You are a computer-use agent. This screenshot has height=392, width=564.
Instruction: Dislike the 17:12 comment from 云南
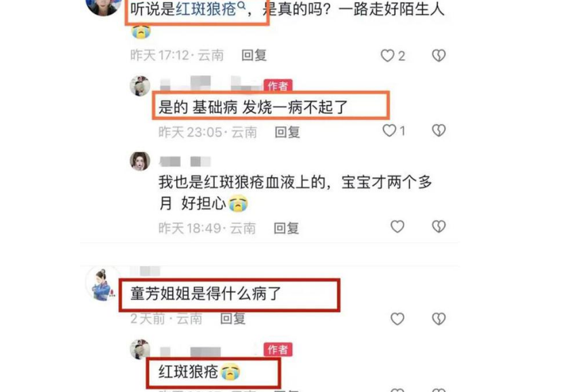pyautogui.click(x=439, y=56)
